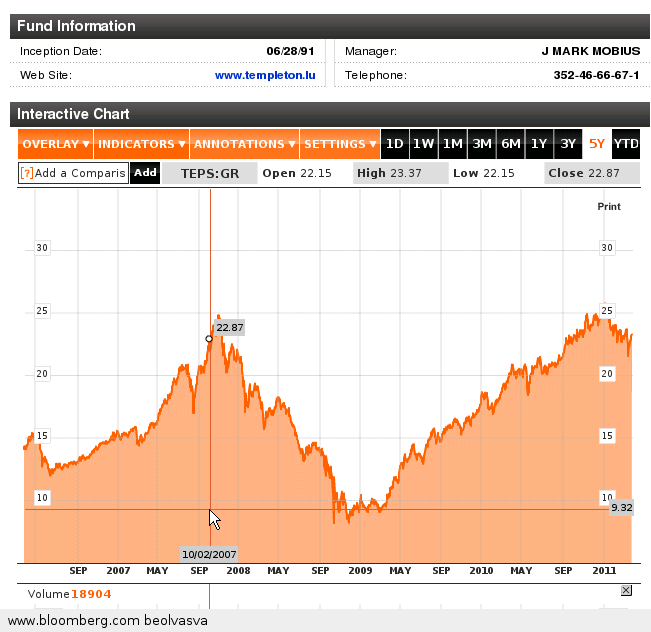Show the 1Y chart range

click(x=539, y=144)
